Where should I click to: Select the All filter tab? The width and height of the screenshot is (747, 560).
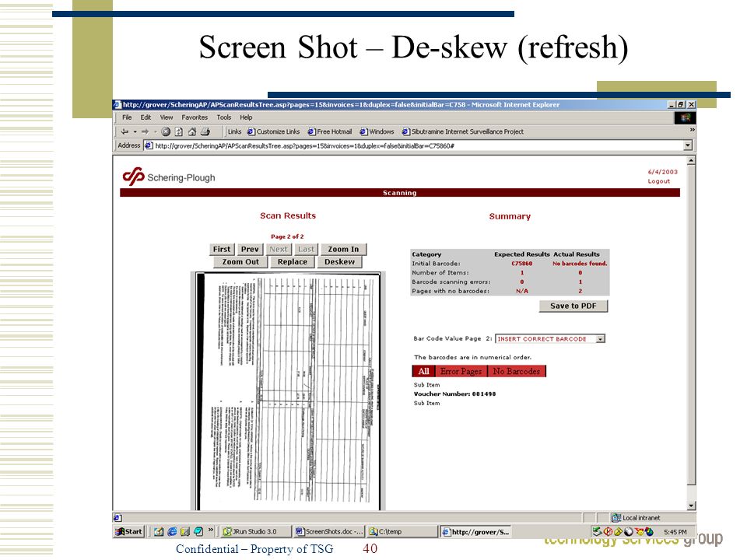click(x=424, y=372)
